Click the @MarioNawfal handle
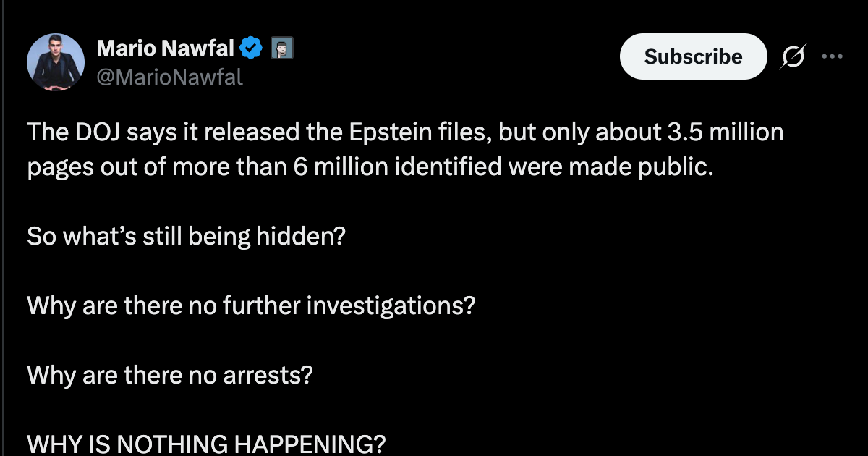The image size is (868, 456). point(170,77)
